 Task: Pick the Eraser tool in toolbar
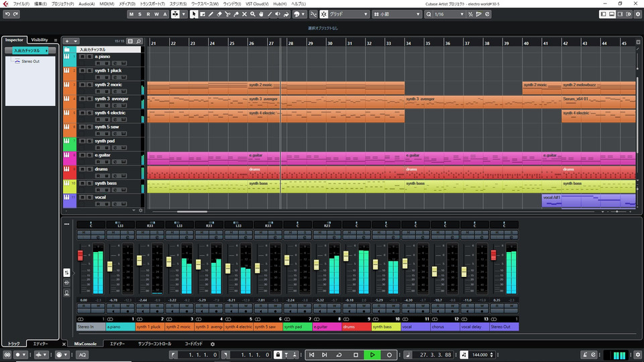[x=219, y=14]
